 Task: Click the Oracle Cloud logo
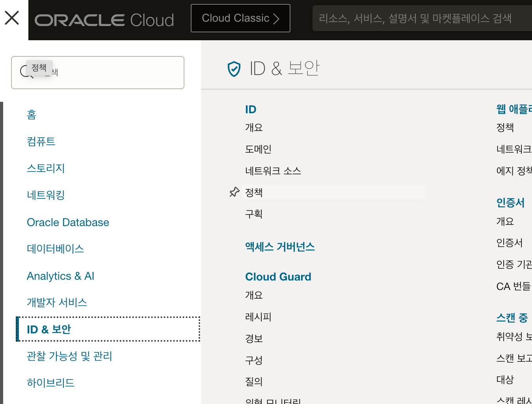pos(104,20)
